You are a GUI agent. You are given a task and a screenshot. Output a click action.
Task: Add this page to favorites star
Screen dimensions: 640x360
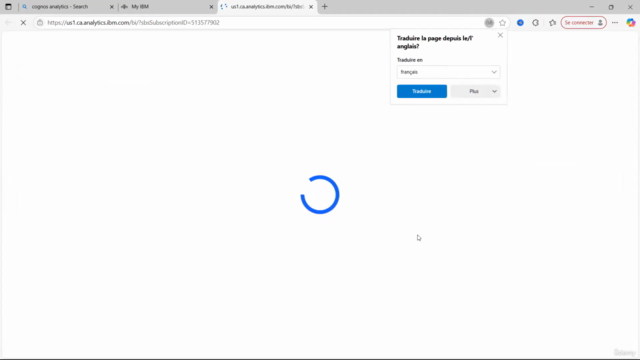pos(502,23)
